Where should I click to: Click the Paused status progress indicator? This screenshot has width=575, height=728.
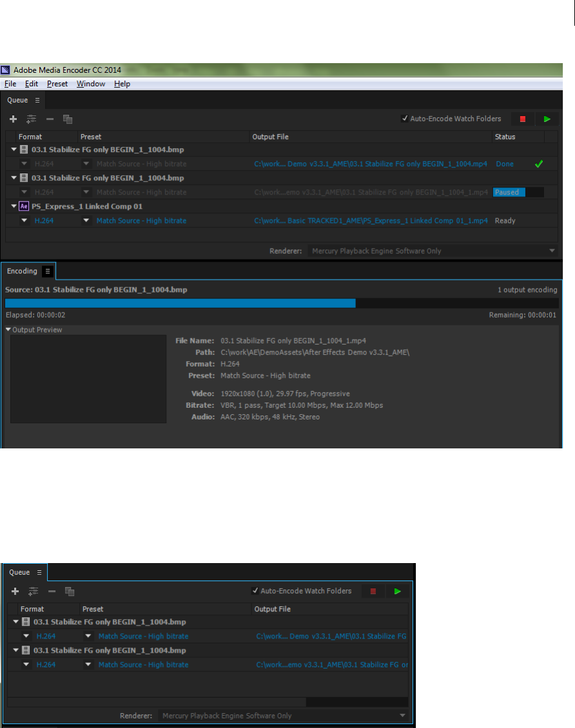[518, 192]
